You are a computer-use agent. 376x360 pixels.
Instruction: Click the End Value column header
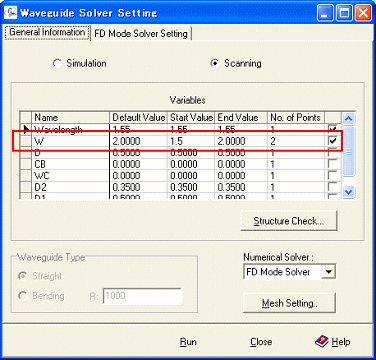click(241, 118)
